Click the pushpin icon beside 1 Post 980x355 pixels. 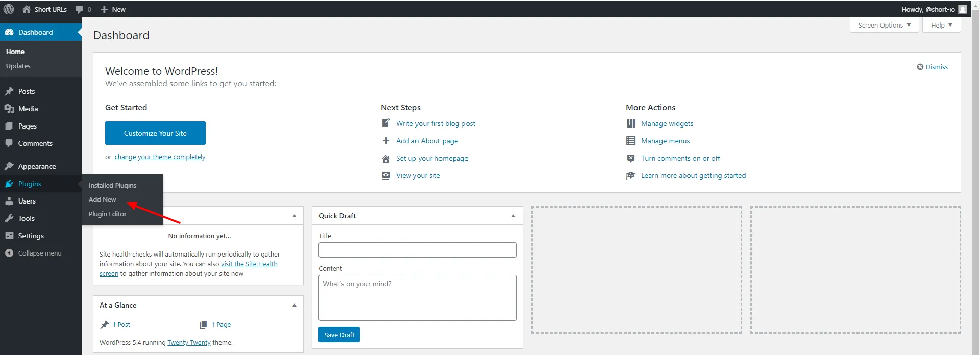tap(105, 325)
